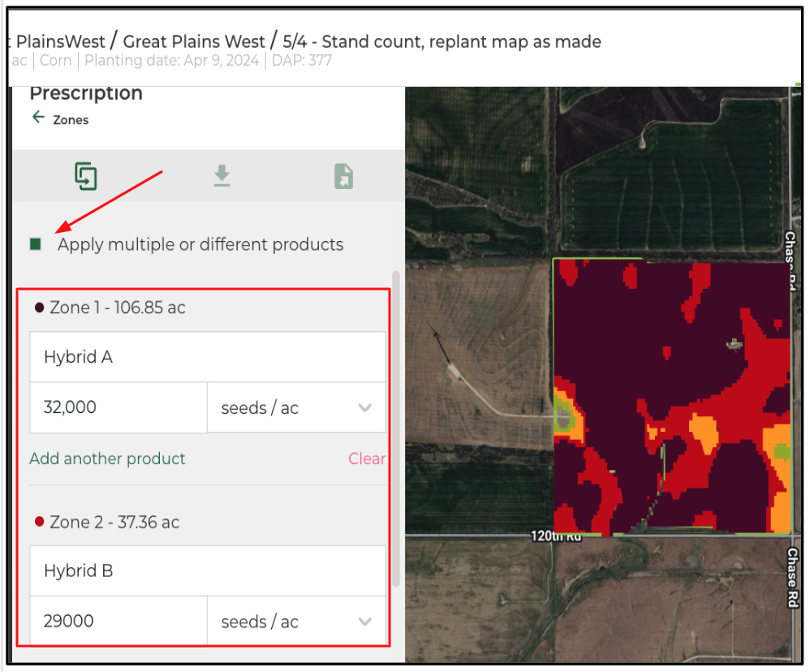Click the download prescription icon
810x672 pixels.
click(x=222, y=176)
